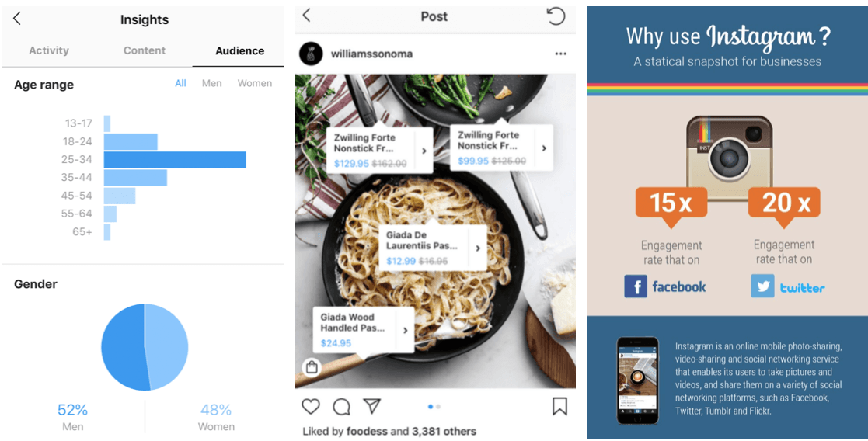
Task: Open the three-dot menu on williamssonoma post
Action: pos(560,54)
